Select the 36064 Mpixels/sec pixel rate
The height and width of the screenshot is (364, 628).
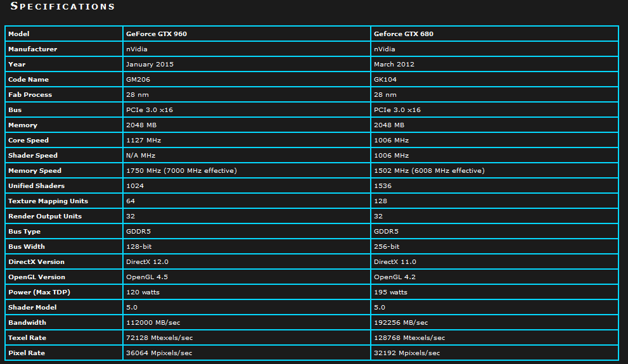click(159, 353)
